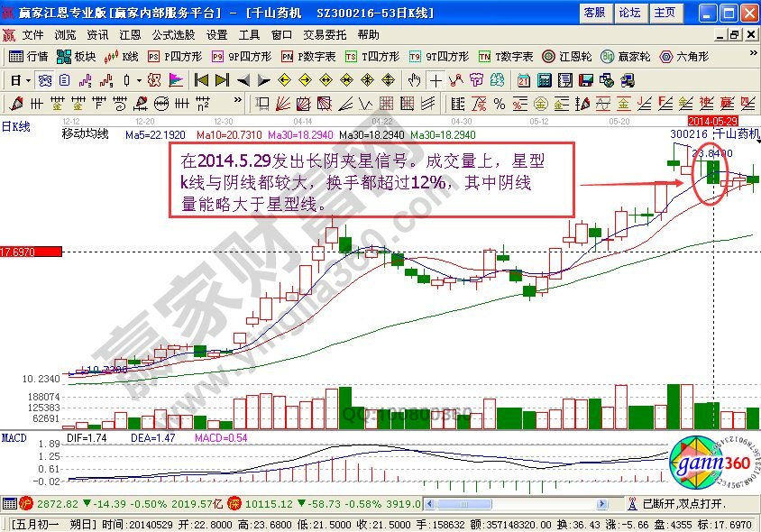The width and height of the screenshot is (761, 532).
Task: Open the 交易委托 menu
Action: tap(325, 35)
